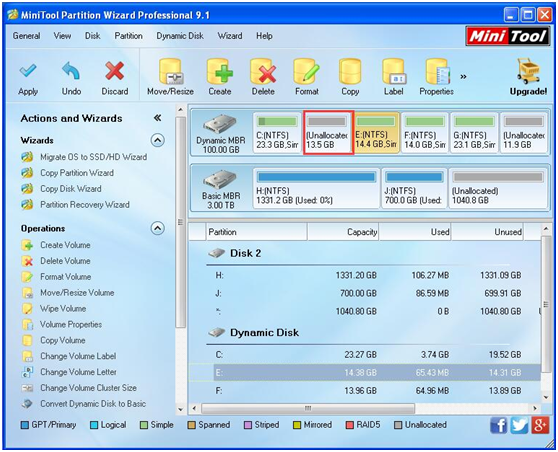Open the Wizard menu

click(230, 36)
